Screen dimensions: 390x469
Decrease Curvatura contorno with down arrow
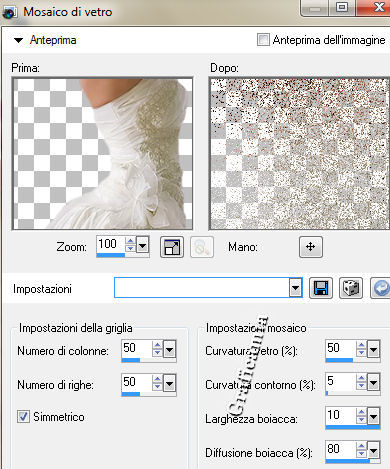tap(361, 386)
